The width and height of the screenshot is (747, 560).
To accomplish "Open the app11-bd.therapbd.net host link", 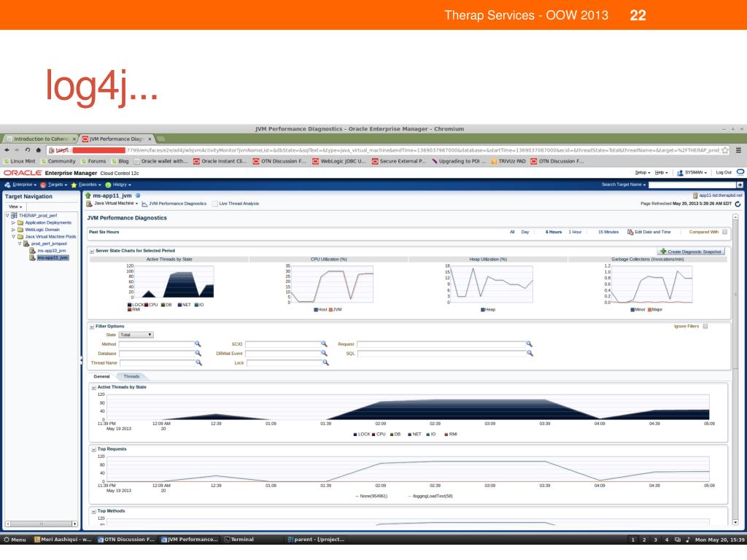I will point(720,195).
